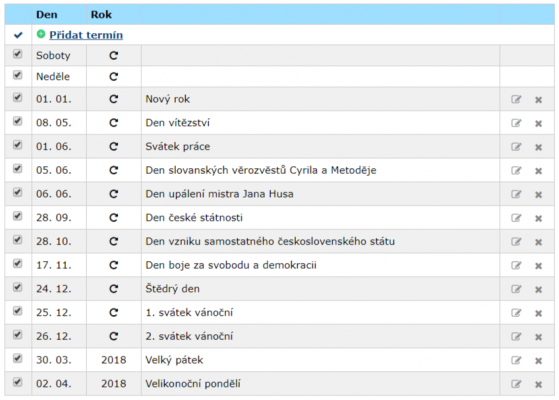The image size is (559, 400).
Task: Toggle the Neděle checkbox
Action: (x=17, y=75)
